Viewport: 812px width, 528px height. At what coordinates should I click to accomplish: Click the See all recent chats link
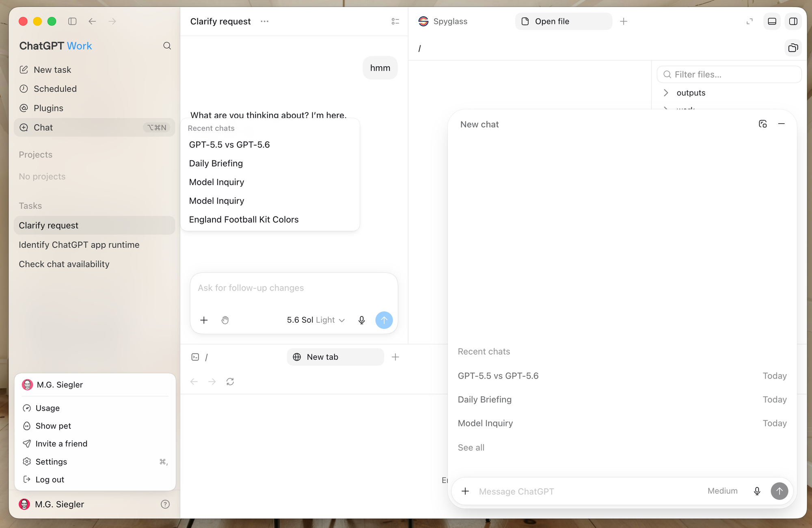471,447
